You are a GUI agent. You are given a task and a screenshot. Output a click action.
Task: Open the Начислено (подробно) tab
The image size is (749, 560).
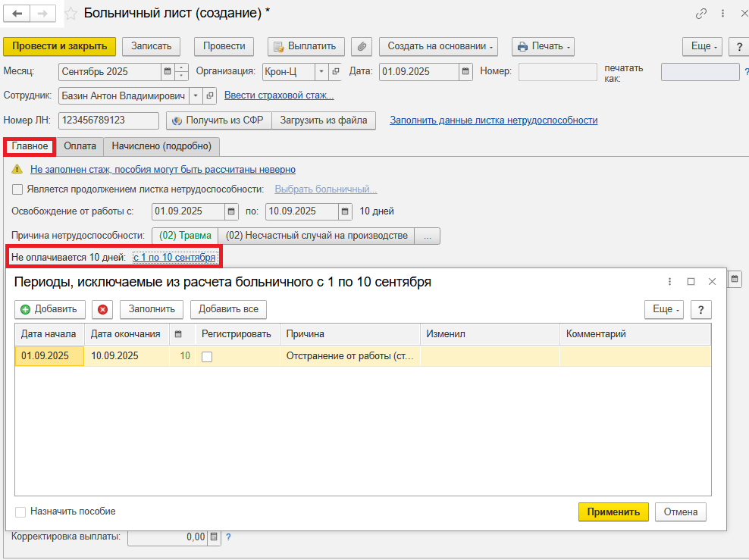point(161,145)
